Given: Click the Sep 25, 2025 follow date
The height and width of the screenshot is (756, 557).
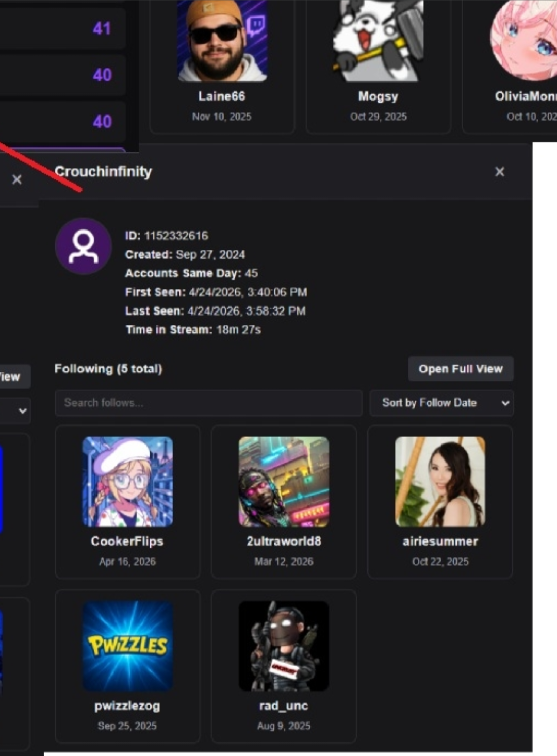Looking at the screenshot, I should click(127, 726).
